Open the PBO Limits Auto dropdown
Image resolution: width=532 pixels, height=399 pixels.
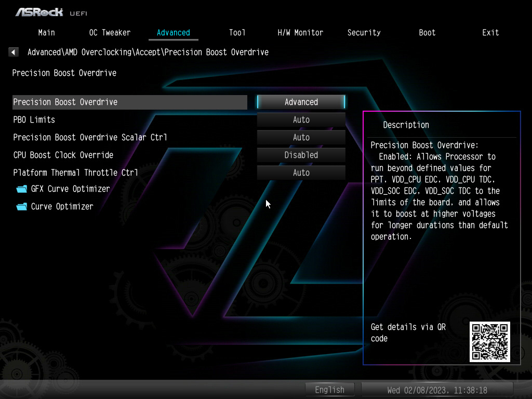point(301,119)
